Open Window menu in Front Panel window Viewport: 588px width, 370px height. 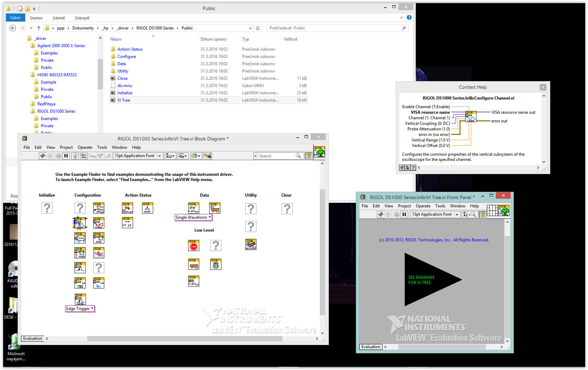tap(458, 206)
